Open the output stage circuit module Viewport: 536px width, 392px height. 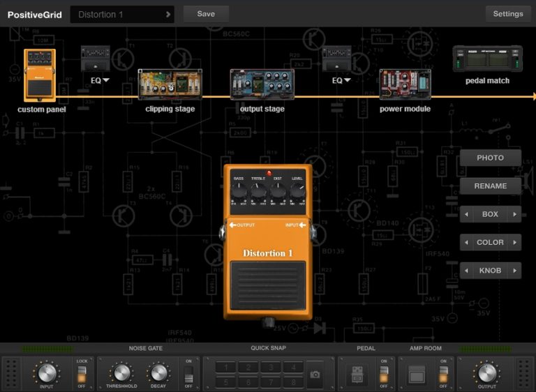(262, 84)
